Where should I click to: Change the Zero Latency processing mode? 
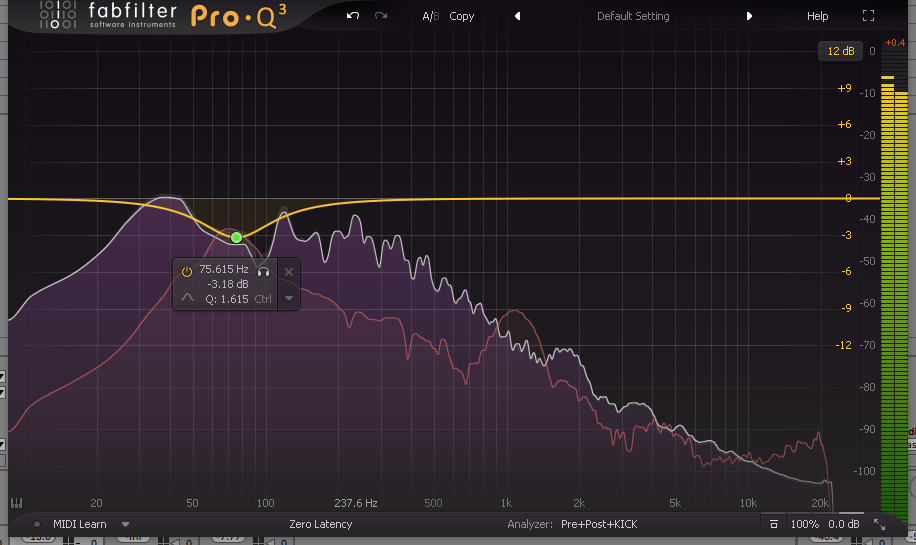click(x=321, y=524)
